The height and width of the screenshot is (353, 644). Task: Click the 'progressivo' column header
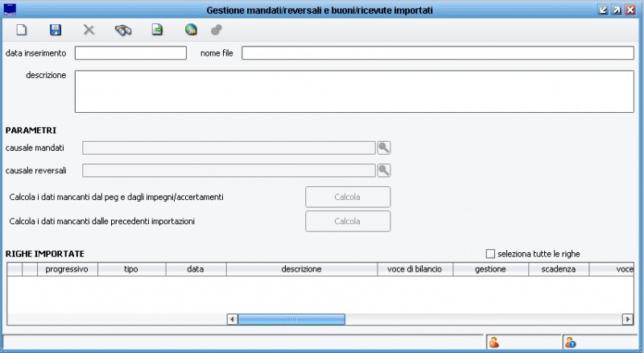pos(68,269)
